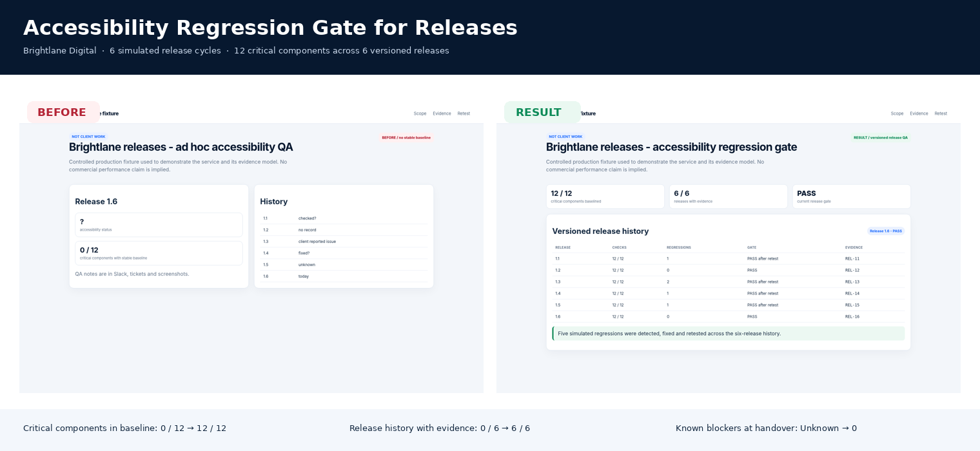The height and width of the screenshot is (451, 980).
Task: Click Retest in the RESULT panel navigation
Action: [941, 113]
